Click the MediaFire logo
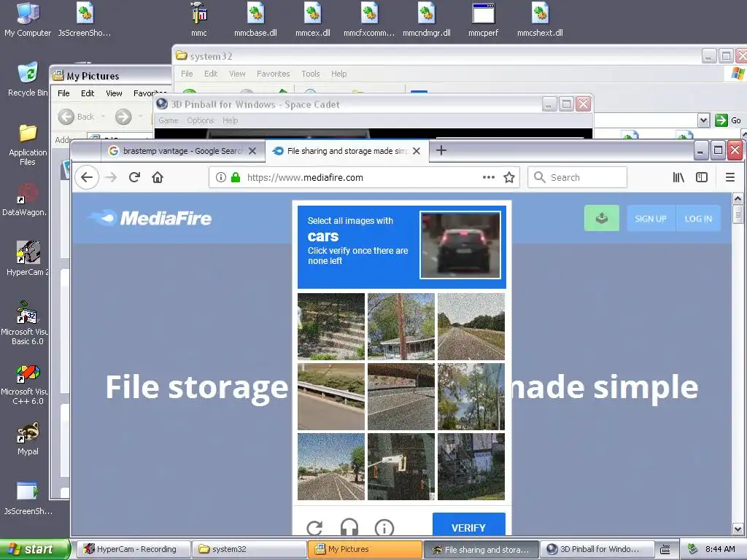The height and width of the screenshot is (560, 747). 150,218
